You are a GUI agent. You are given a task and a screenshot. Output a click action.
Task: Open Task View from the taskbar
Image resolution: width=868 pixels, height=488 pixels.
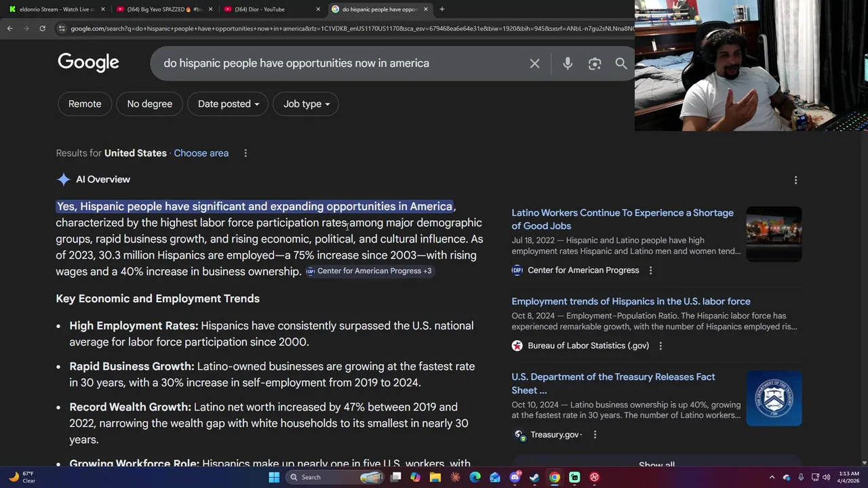[x=396, y=477]
